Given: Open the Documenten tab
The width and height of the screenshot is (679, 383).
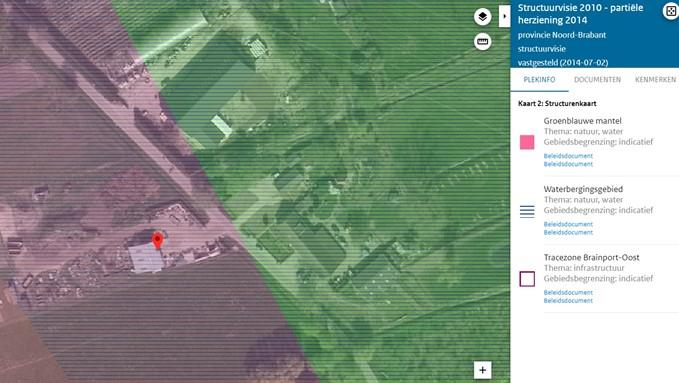Looking at the screenshot, I should 597,80.
